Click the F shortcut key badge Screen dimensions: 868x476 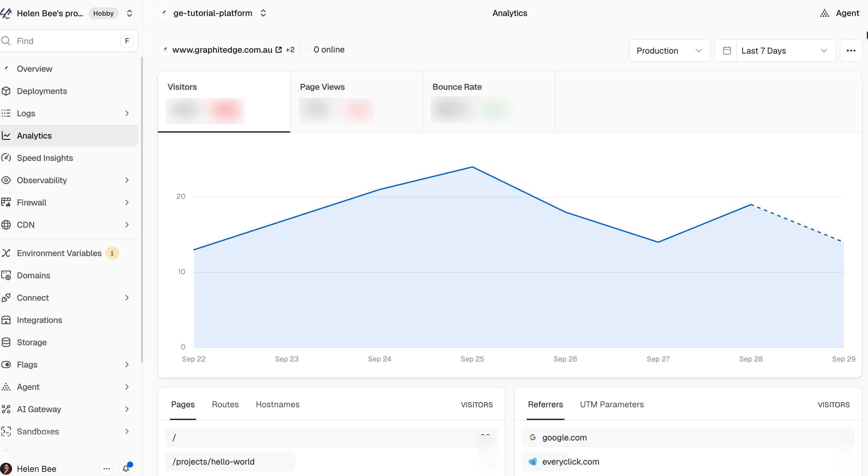pyautogui.click(x=127, y=41)
